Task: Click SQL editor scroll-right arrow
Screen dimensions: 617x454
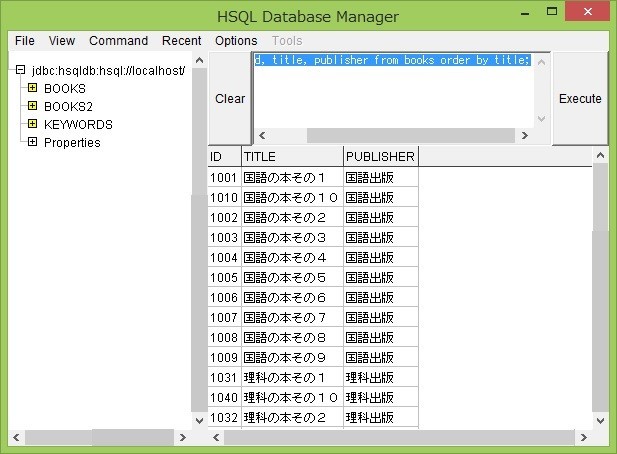Action: click(x=525, y=135)
